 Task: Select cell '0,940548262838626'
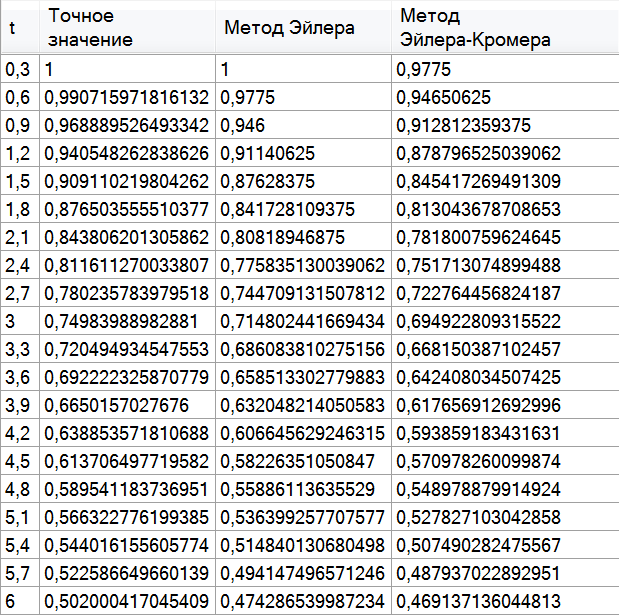click(127, 153)
